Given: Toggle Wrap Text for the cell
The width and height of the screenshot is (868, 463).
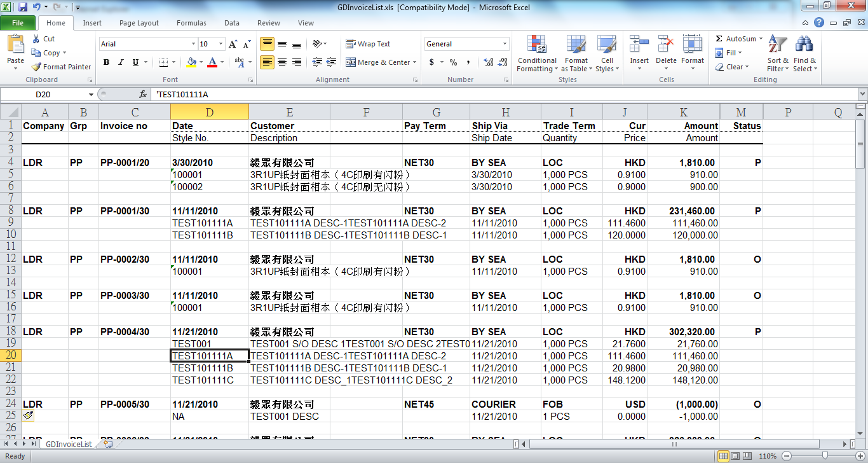Looking at the screenshot, I should 368,44.
